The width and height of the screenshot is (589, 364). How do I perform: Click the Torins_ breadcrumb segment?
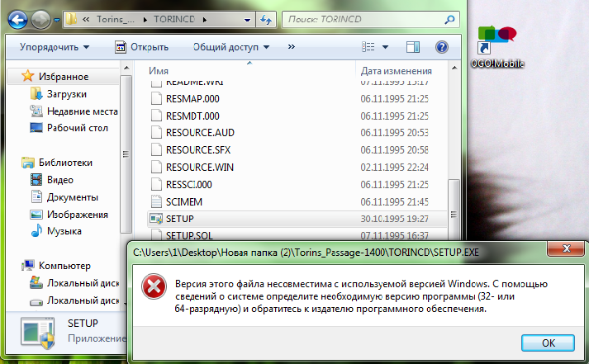point(116,19)
